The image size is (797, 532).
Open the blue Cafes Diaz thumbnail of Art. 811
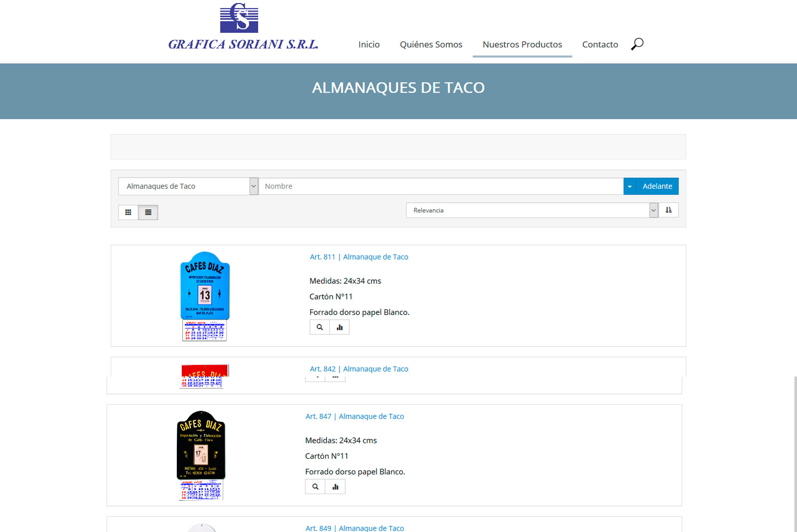[205, 296]
